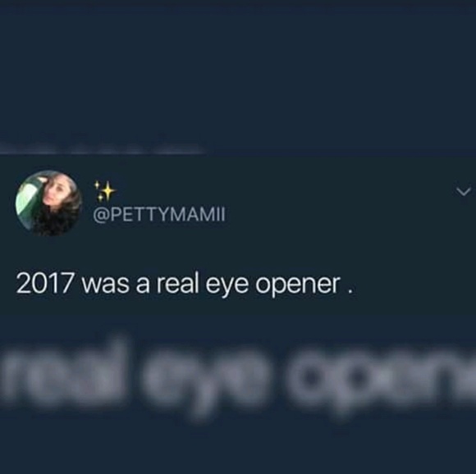Open the @PETTYMAMII profile picture
This screenshot has width=476, height=474.
[49, 203]
